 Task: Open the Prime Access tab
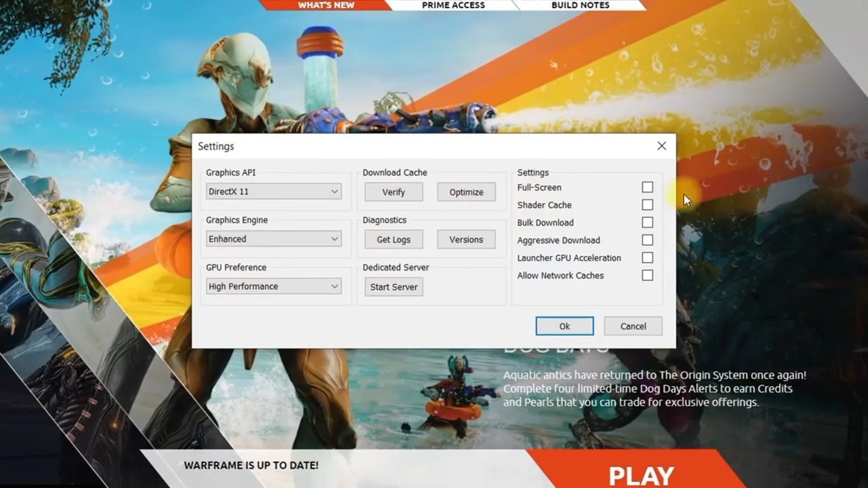point(453,5)
